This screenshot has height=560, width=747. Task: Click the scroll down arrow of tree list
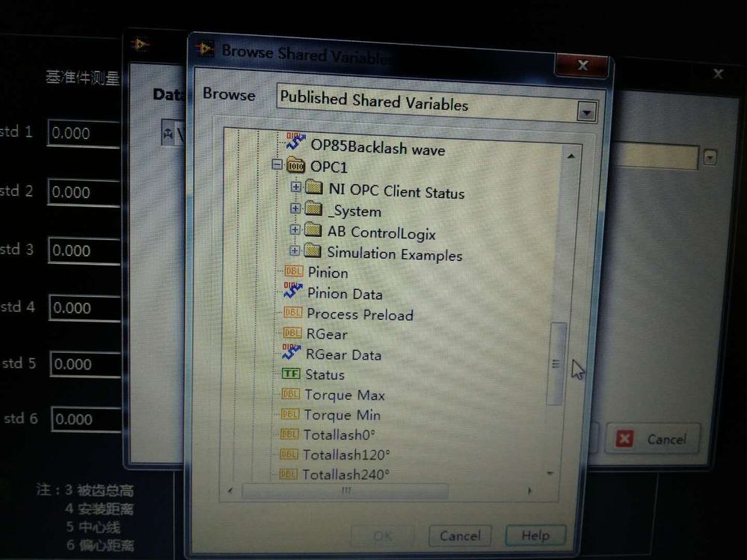click(550, 473)
